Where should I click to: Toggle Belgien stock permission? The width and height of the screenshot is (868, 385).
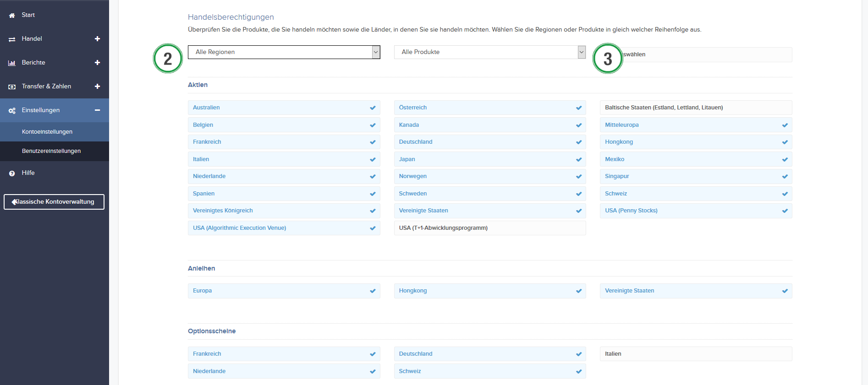pos(284,125)
